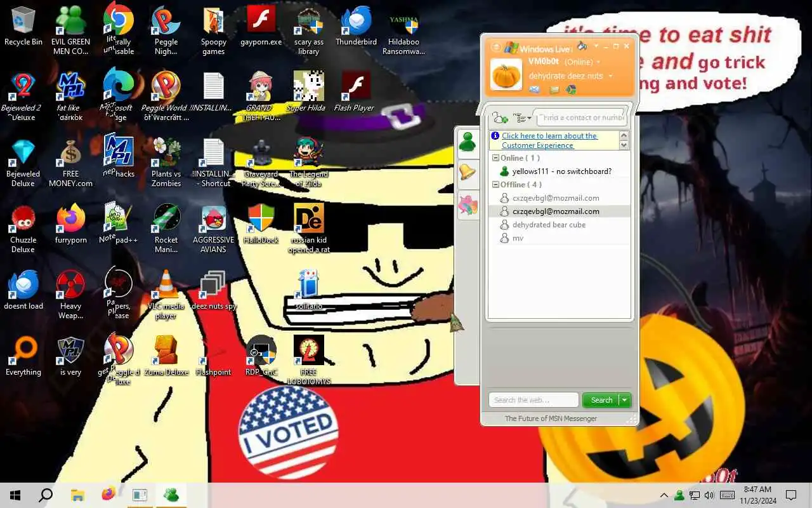Open the dropdown arrow after dehydrate deez nuts
Viewport: 812px width, 508px height.
pos(610,76)
